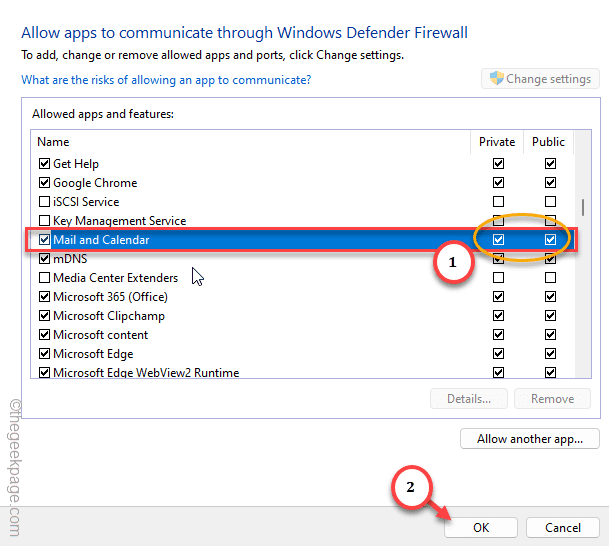Toggle Private checkbox for Microsoft 365 (Office)
The width and height of the screenshot is (609, 546).
click(x=498, y=297)
